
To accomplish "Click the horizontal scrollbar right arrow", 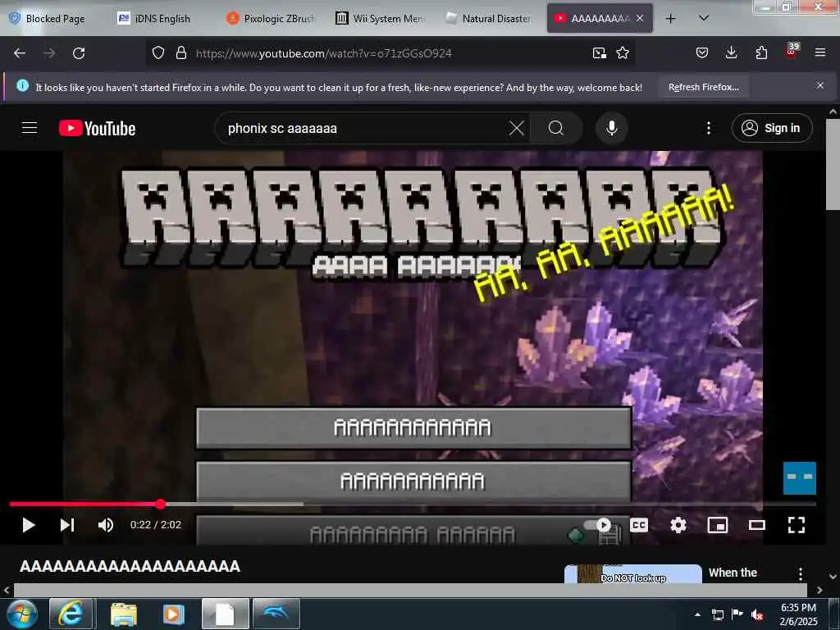I will (819, 590).
